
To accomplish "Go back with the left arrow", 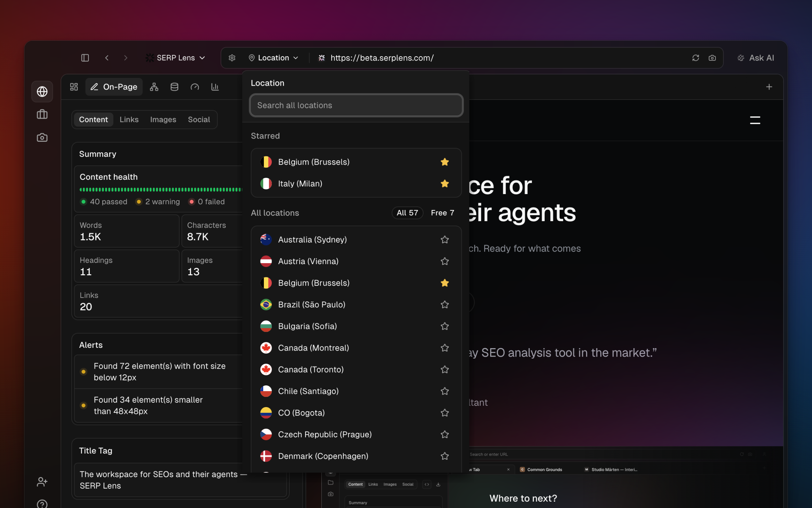I will pyautogui.click(x=107, y=58).
